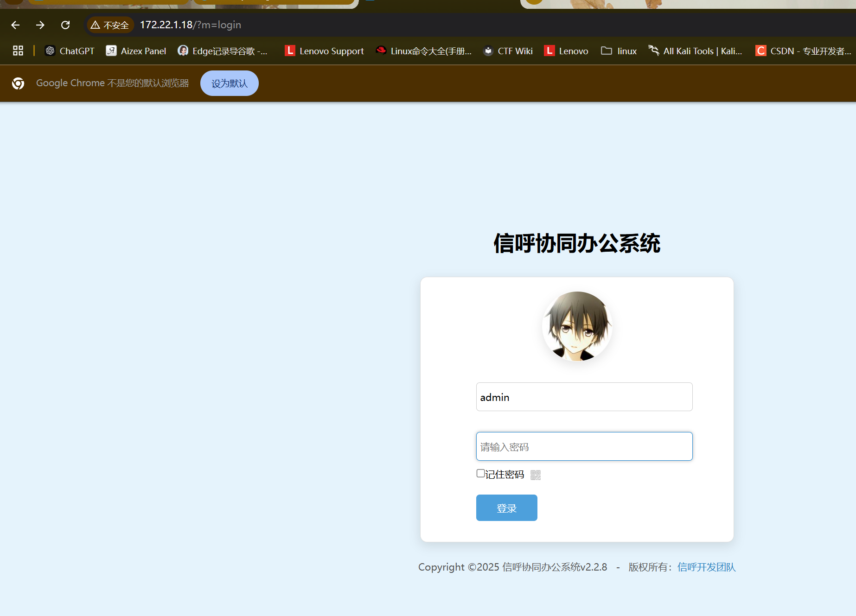This screenshot has height=616, width=856.
Task: Reload the current login page
Action: pyautogui.click(x=65, y=25)
